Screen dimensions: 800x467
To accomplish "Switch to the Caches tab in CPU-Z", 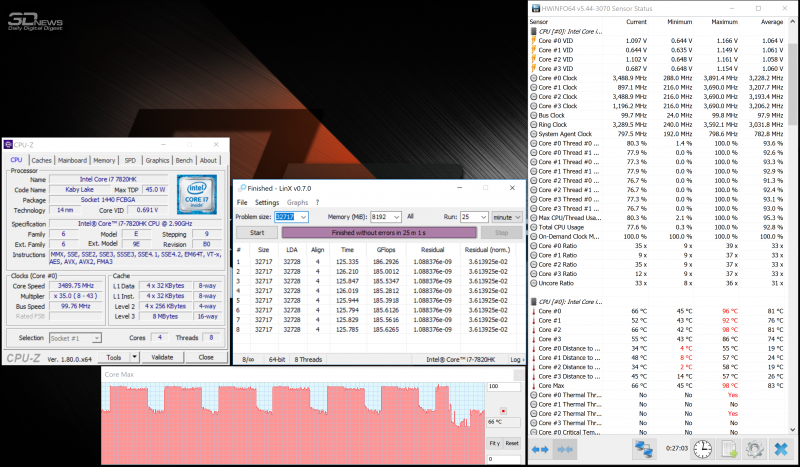I will (41, 160).
